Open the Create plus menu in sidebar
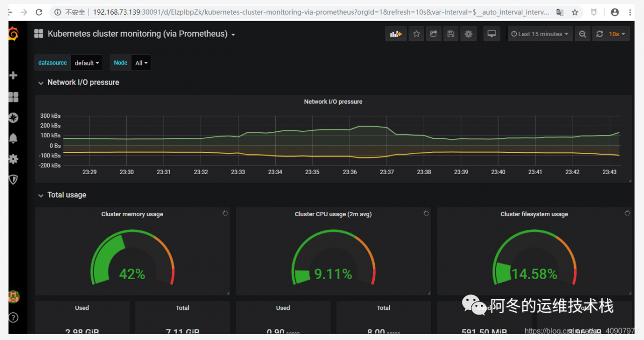The height and width of the screenshot is (340, 644). [14, 75]
